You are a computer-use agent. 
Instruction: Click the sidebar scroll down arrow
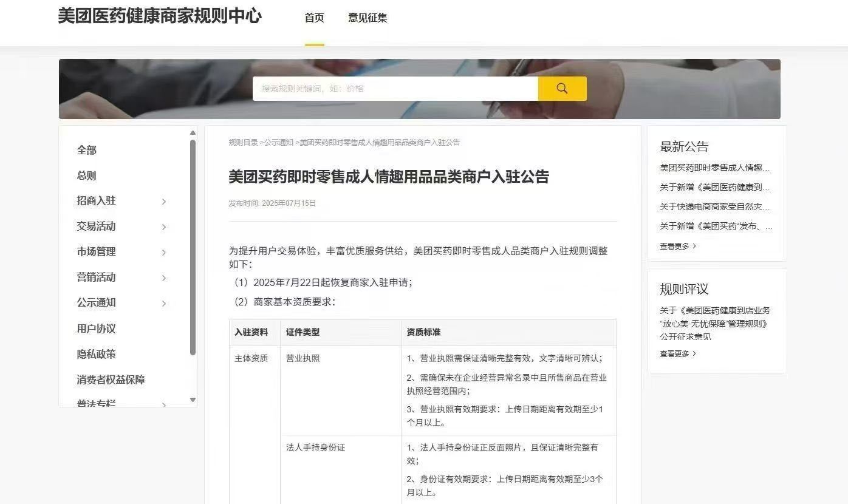click(x=193, y=400)
